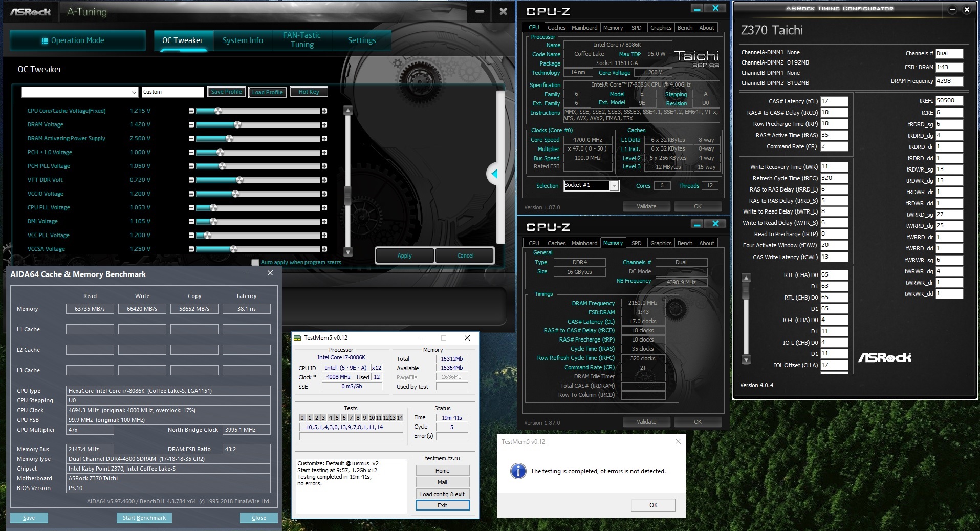Screen dimensions: 980x531
Task: Open Graphics tab in CPU-Z memory timings window
Action: (x=661, y=243)
